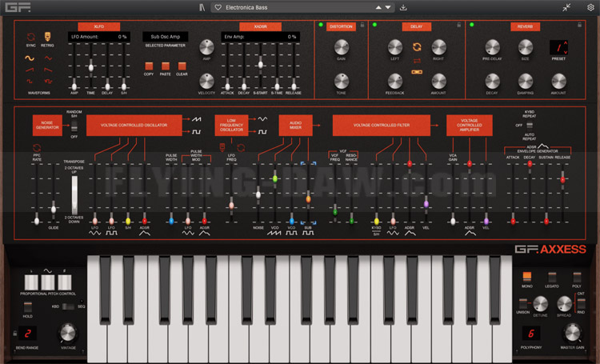Enable the Poly voice mode switch
This screenshot has width=600, height=364.
pos(577,277)
